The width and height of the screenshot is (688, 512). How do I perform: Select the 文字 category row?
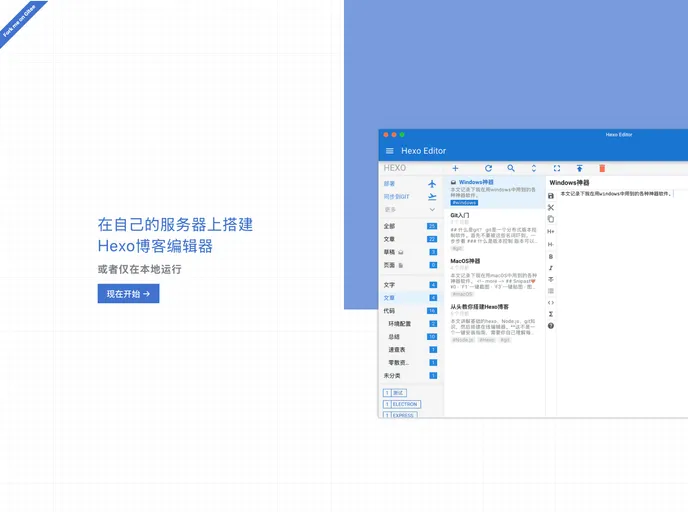pyautogui.click(x=410, y=285)
